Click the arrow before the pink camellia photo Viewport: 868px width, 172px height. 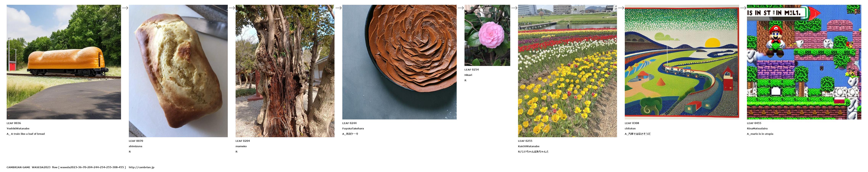coord(461,8)
